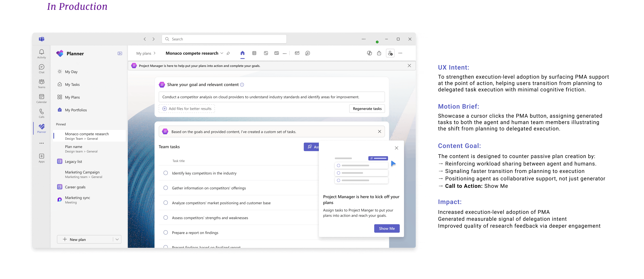Switch to the Timeline view tab
The width and height of the screenshot is (644, 279).
click(277, 53)
